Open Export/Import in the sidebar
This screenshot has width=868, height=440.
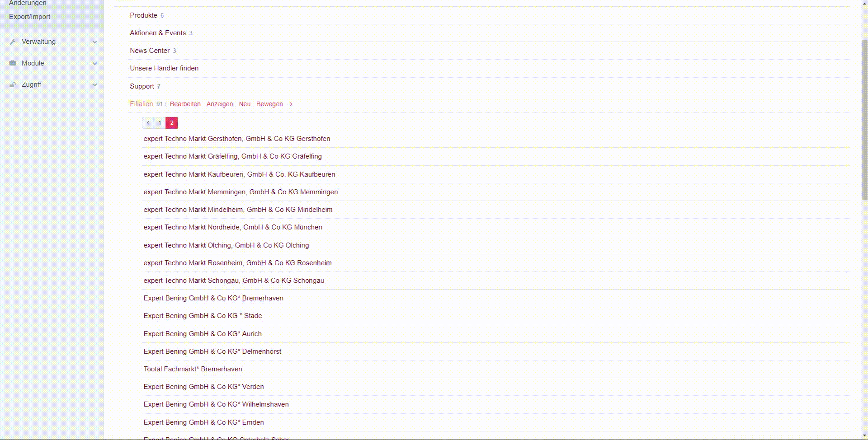[30, 17]
